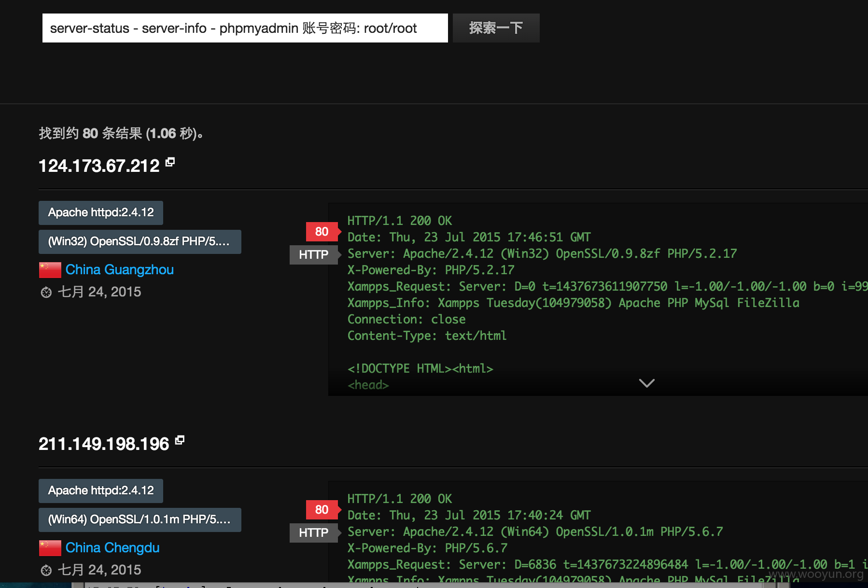Expand the first result's response banner chevron

pos(647,383)
